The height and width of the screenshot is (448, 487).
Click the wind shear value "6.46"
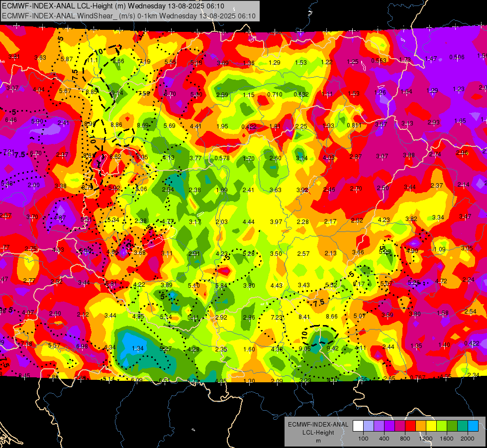click(x=11, y=120)
